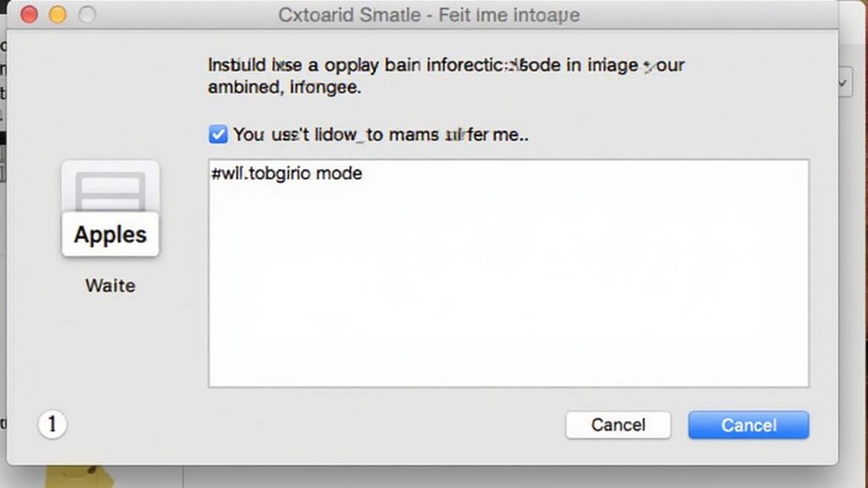The height and width of the screenshot is (488, 868).
Task: Click the "ambined, infongee." description line
Action: point(284,87)
